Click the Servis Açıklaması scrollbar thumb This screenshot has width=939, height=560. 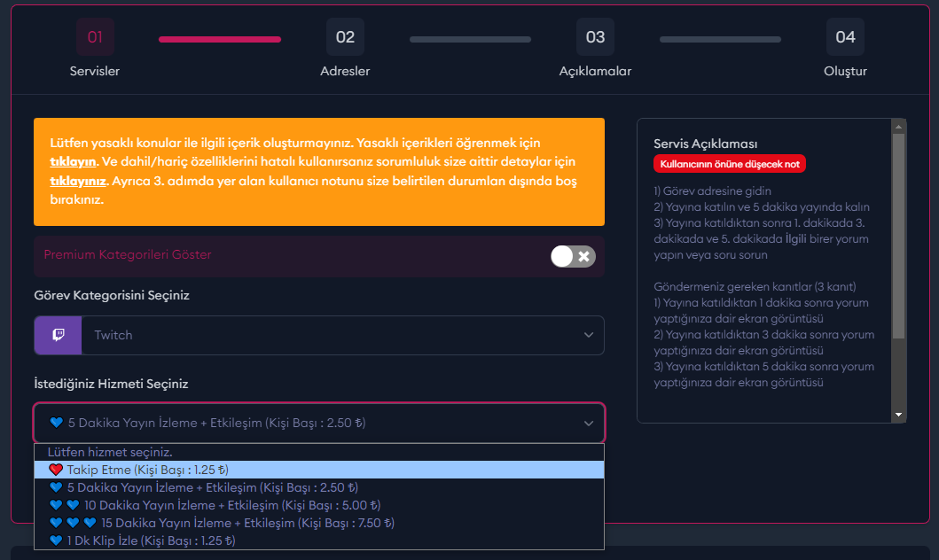pos(898,237)
